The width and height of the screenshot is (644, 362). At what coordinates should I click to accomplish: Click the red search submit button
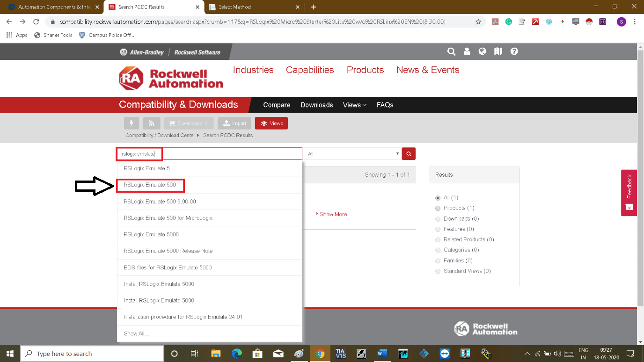[x=409, y=153]
